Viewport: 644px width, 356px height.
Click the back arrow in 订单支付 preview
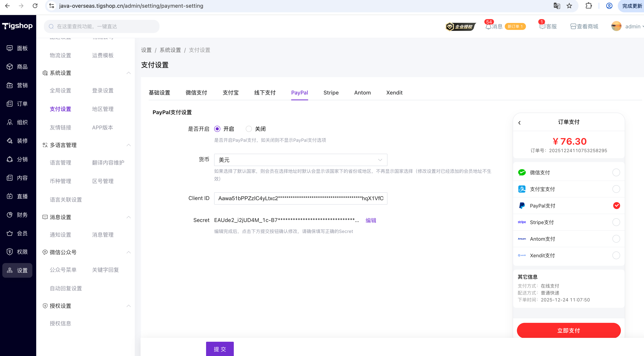[520, 123]
